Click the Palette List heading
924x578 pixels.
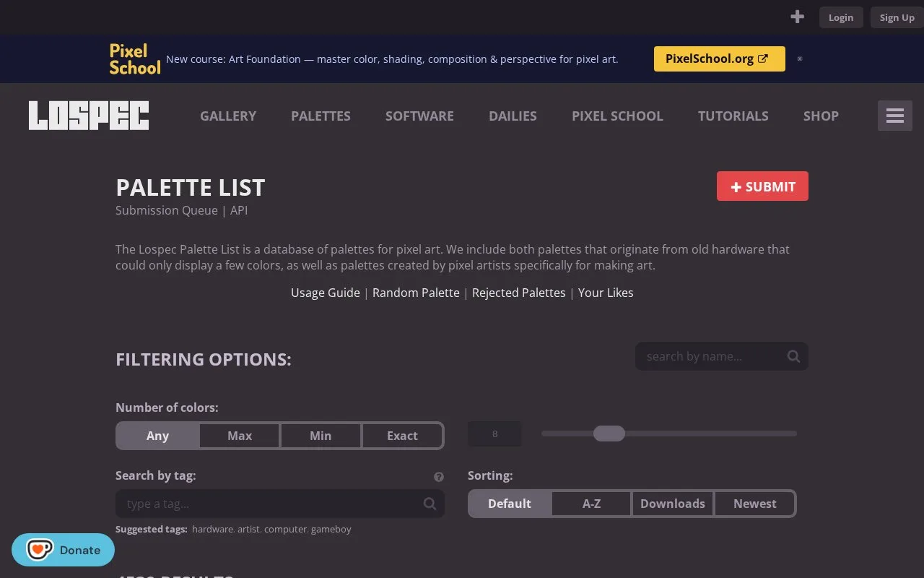point(191,188)
